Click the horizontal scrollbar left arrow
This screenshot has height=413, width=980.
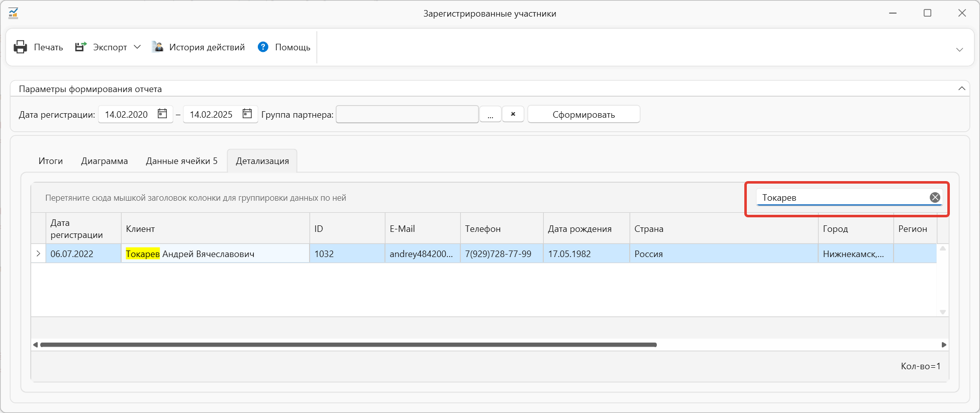(x=35, y=345)
